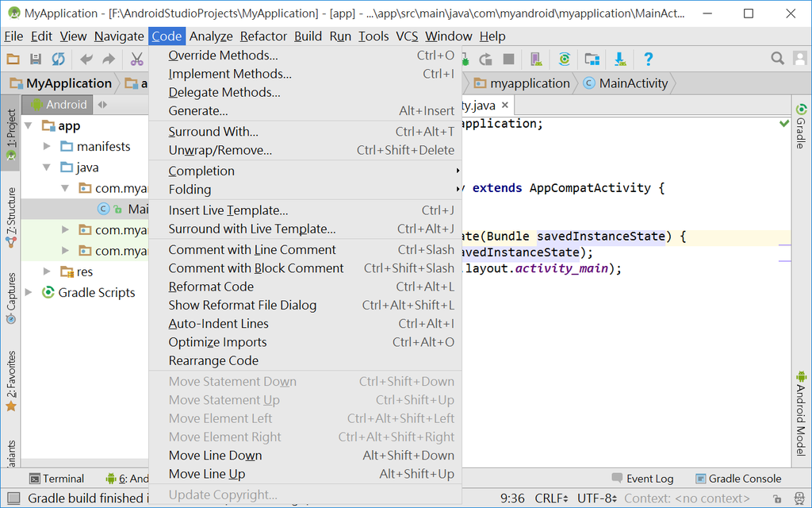Image resolution: width=812 pixels, height=508 pixels.
Task: Click the blue Help question mark icon
Action: click(648, 59)
